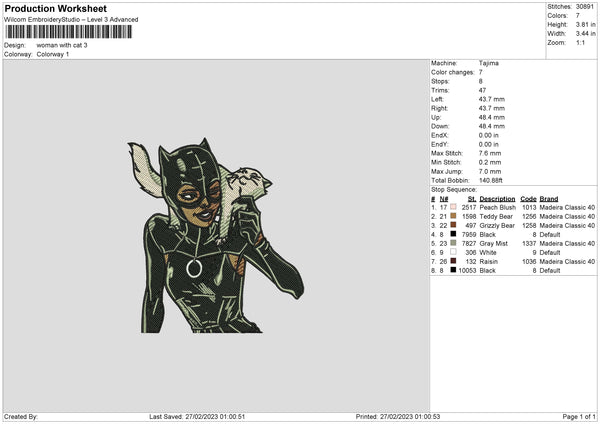Click the 'Up:' measurement label
This screenshot has width=600, height=424.
(x=436, y=117)
